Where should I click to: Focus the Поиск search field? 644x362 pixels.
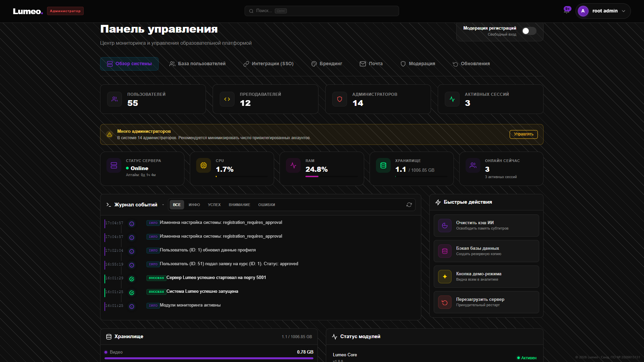(321, 11)
